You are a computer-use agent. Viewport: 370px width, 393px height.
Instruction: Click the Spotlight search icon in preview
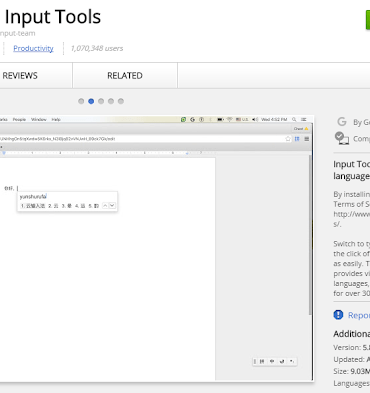coord(294,119)
